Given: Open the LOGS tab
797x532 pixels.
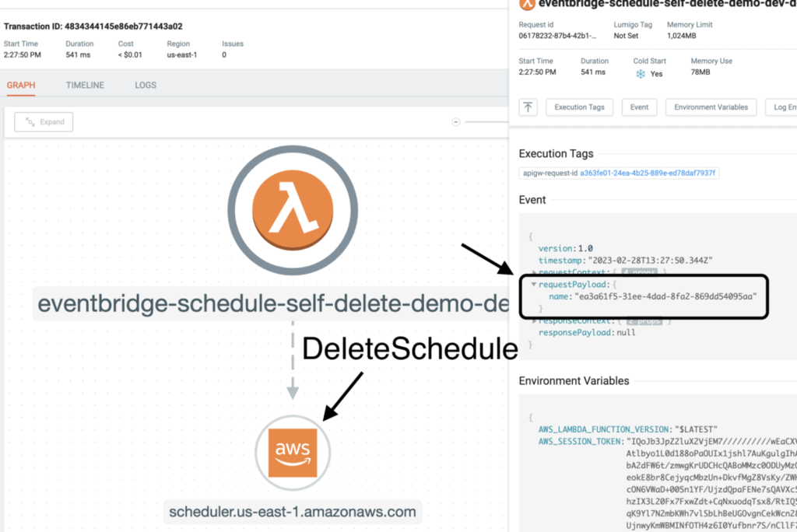Looking at the screenshot, I should click(145, 85).
